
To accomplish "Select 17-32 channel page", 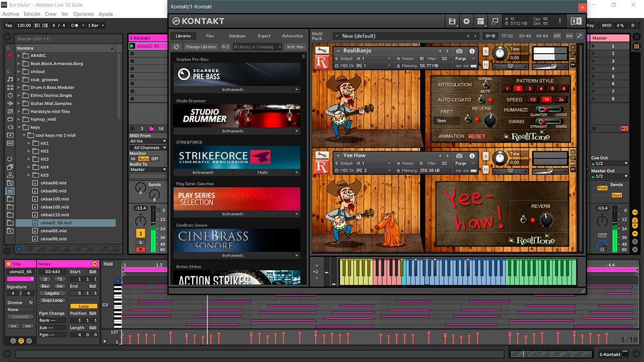I will click(x=507, y=36).
